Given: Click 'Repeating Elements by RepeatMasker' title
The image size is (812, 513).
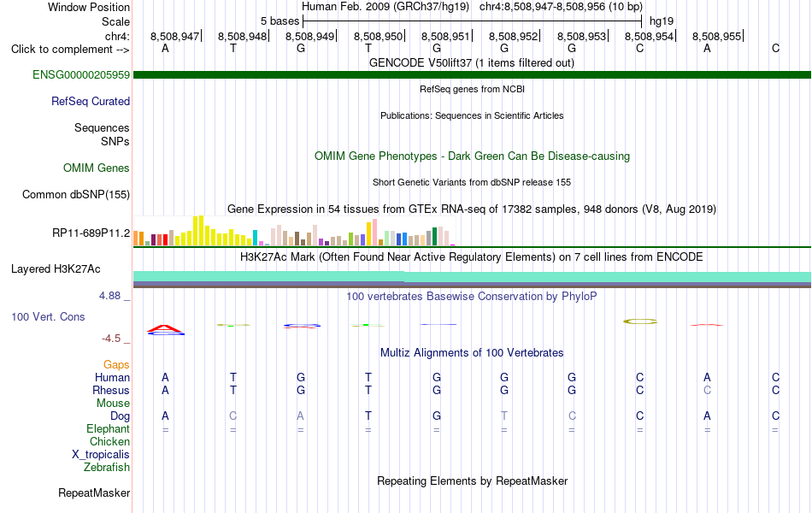Looking at the screenshot, I should coord(473,481).
